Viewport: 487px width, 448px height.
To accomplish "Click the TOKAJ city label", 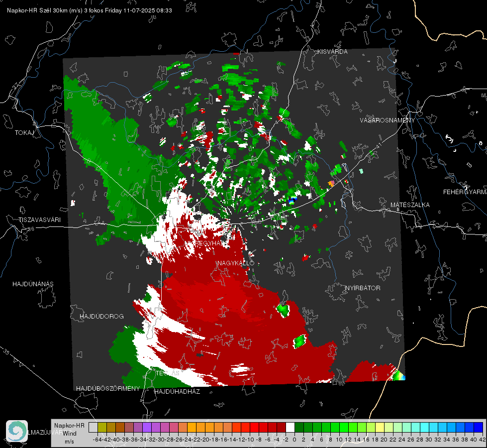I will pos(24,133).
